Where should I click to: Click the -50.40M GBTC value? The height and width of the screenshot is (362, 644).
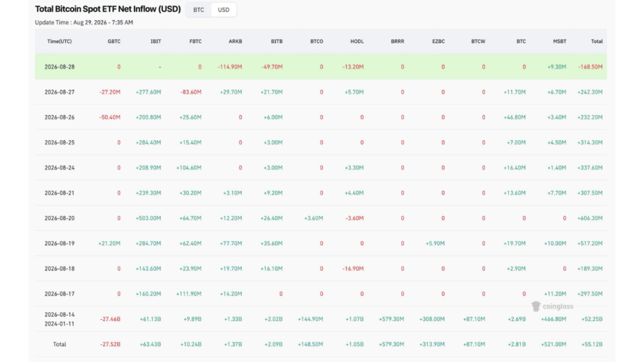109,118
